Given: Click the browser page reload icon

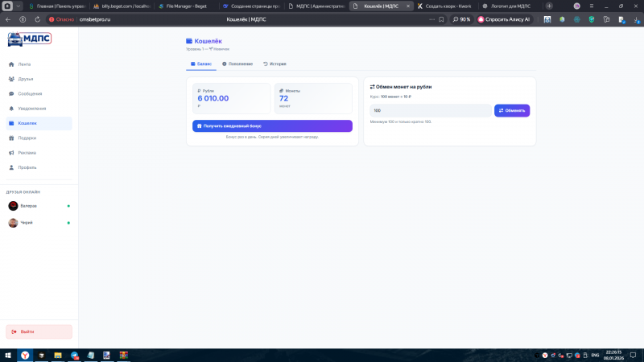Looking at the screenshot, I should [x=37, y=19].
